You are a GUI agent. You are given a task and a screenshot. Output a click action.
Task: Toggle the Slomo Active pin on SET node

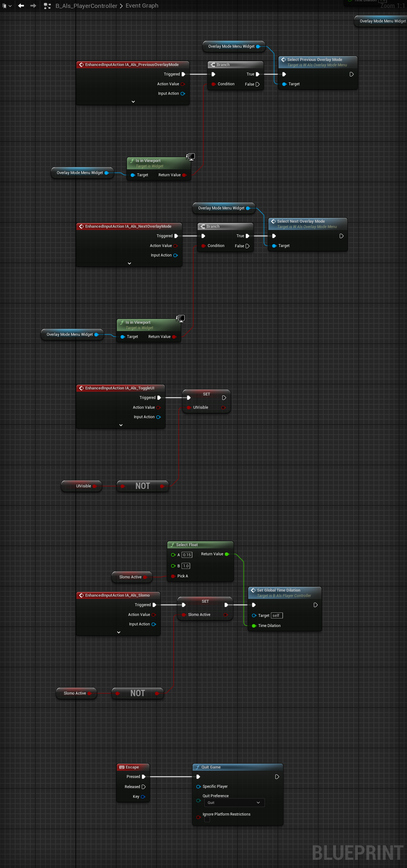pyautogui.click(x=184, y=615)
